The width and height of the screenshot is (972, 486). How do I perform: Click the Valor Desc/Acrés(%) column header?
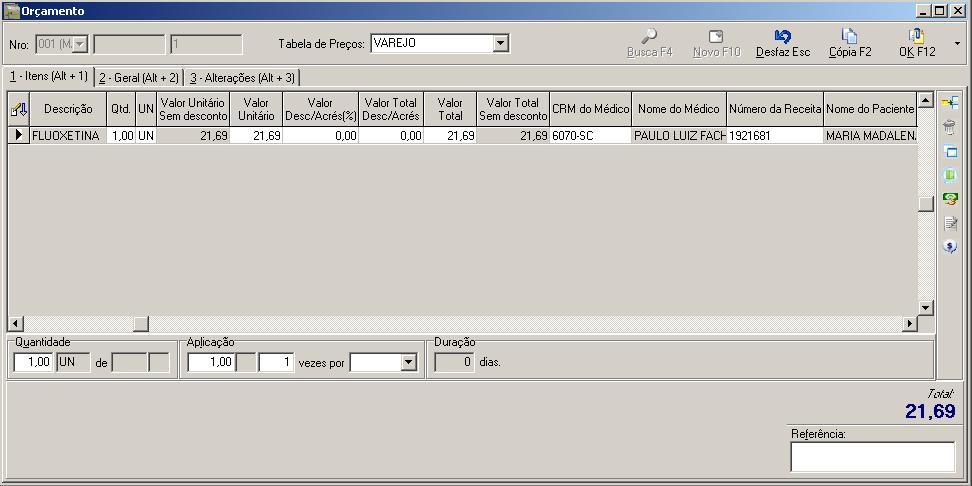320,110
